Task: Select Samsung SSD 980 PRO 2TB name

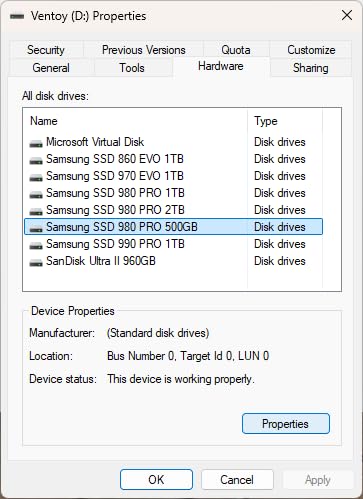Action: pos(115,210)
